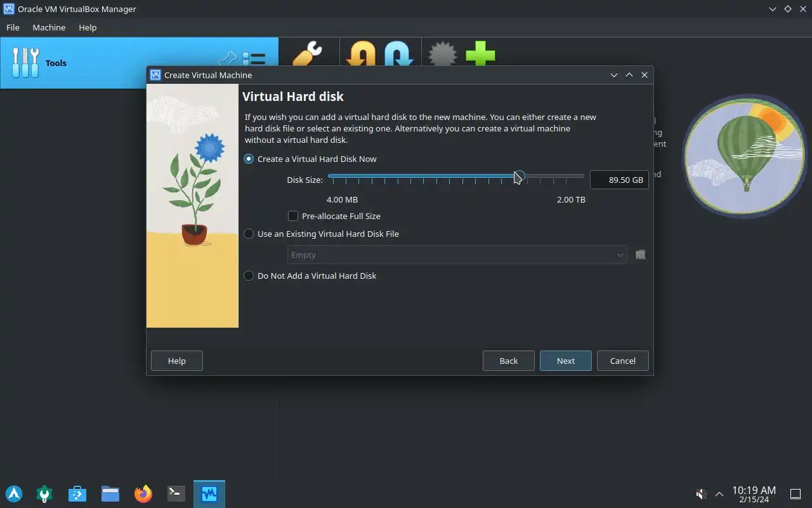
Task: Open the Empty existing disk dropdown
Action: click(457, 255)
